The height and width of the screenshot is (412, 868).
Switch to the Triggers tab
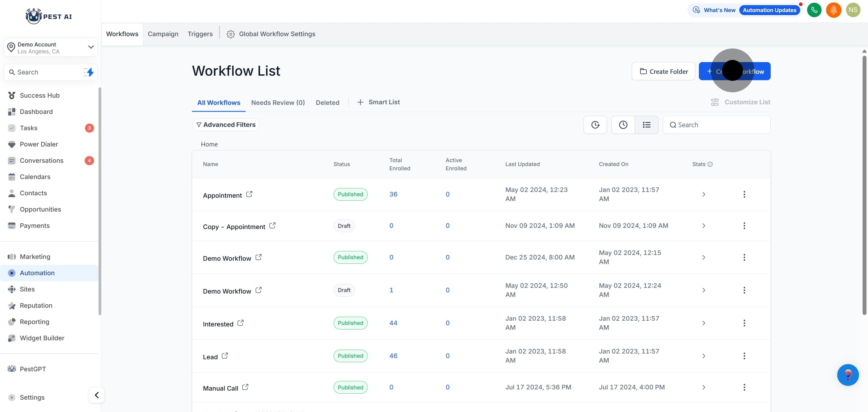point(200,34)
